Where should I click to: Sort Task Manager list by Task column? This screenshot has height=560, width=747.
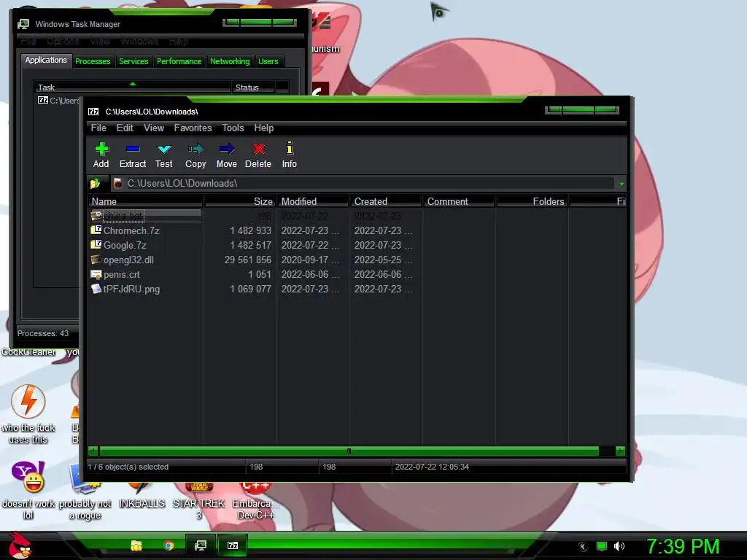pyautogui.click(x=132, y=87)
